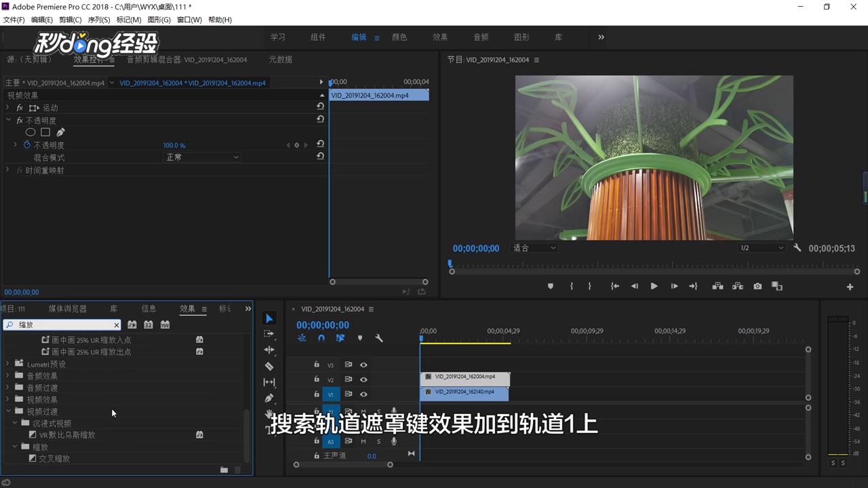Filter by 32-bit color effects
Screen dimensions: 868x488
(x=149, y=325)
